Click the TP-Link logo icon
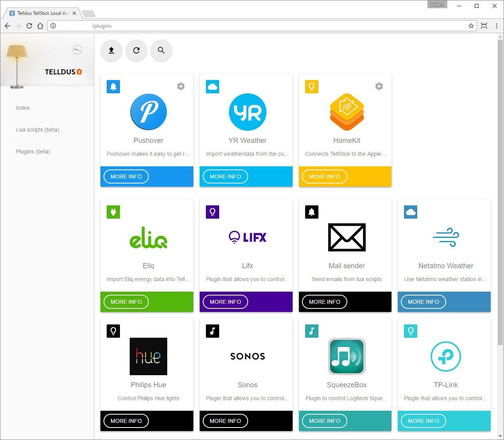Screen dimensions: 504x440 coord(446,356)
